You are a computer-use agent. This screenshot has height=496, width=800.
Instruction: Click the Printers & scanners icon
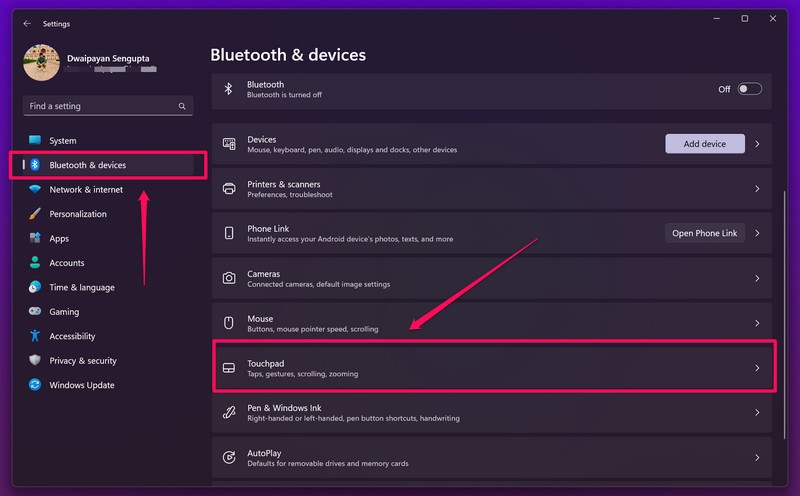[229, 188]
